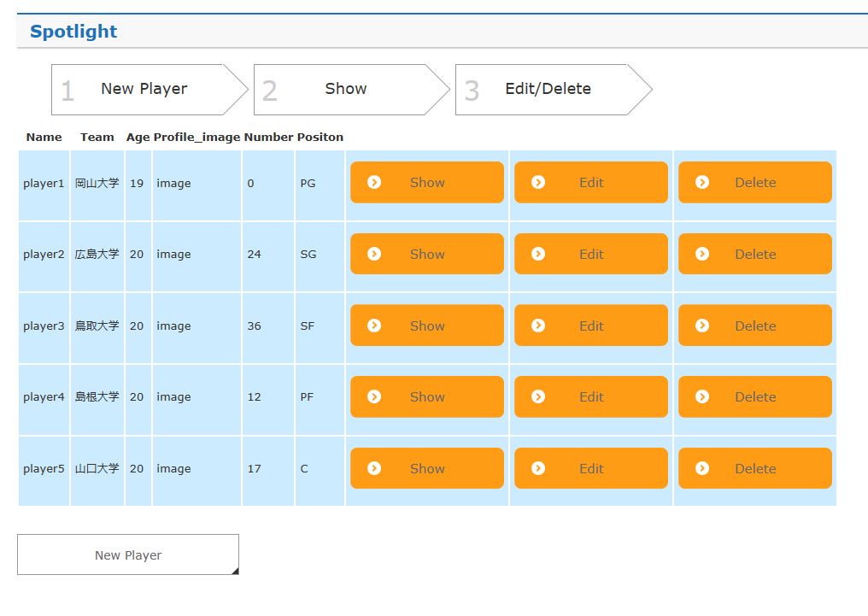
Task: Go to step 2 Show tab
Action: point(345,89)
